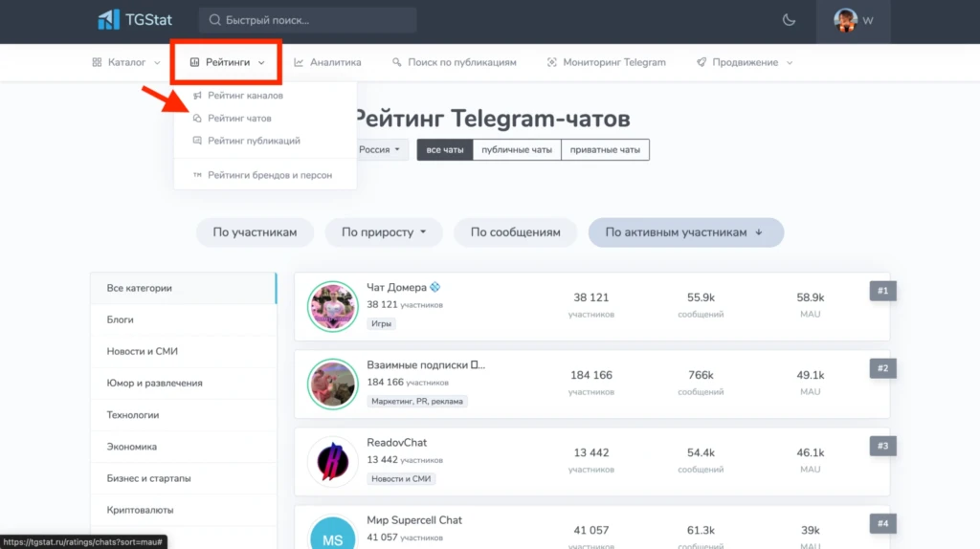
Task: Click the TGStat logo icon
Action: (108, 20)
